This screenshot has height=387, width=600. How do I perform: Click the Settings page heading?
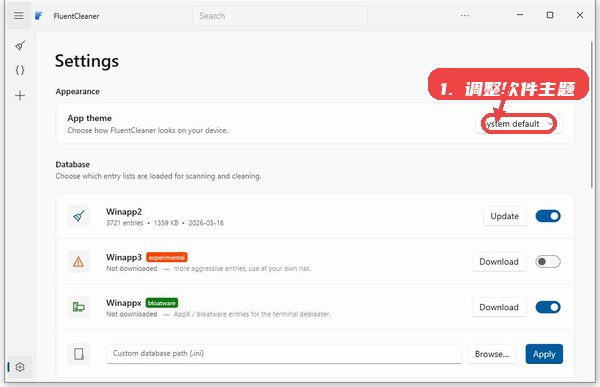(87, 61)
